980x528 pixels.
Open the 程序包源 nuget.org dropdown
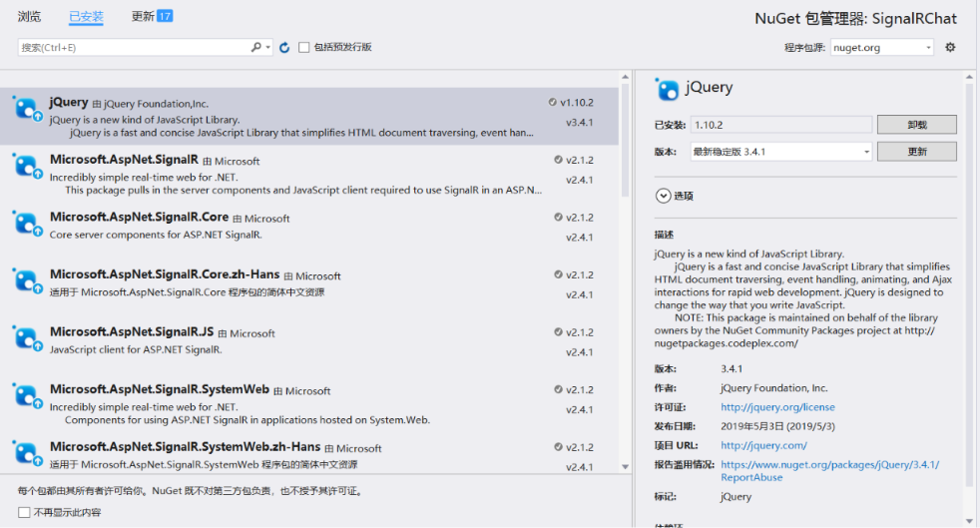point(882,47)
